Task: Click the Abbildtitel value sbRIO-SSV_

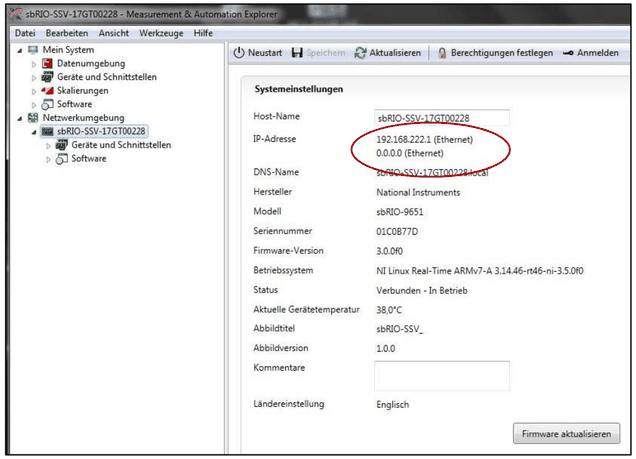Action: [x=400, y=329]
